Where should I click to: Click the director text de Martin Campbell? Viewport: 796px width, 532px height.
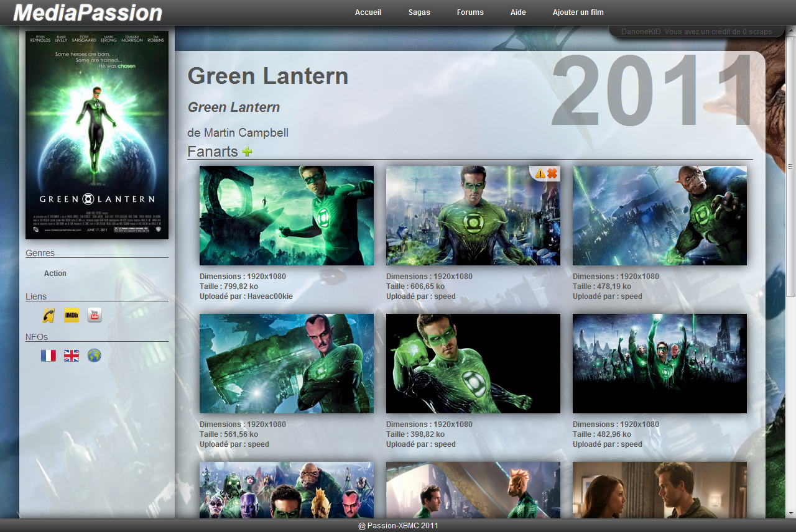click(238, 132)
